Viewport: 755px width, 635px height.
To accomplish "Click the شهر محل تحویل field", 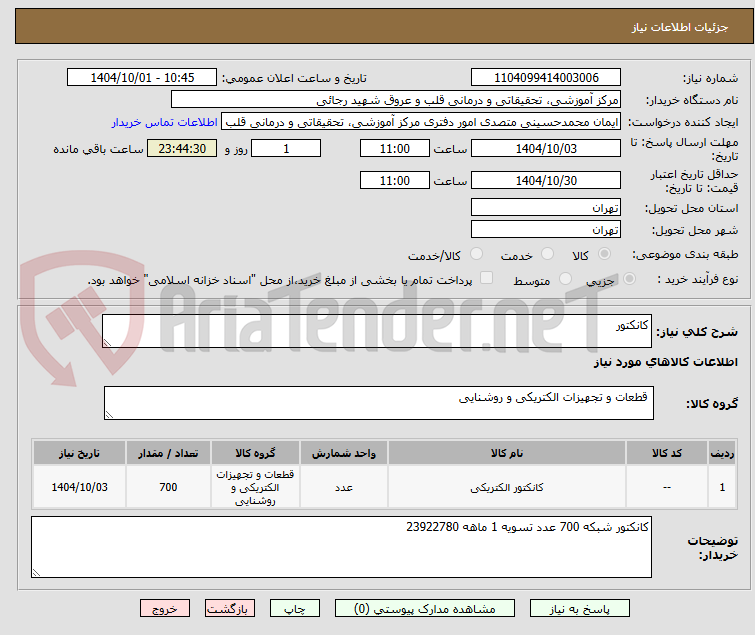I will [x=546, y=230].
